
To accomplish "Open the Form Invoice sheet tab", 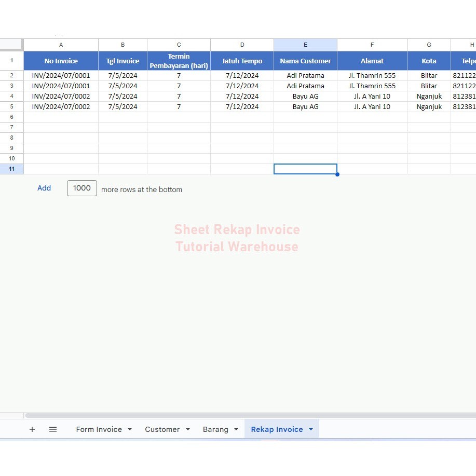I will (99, 429).
